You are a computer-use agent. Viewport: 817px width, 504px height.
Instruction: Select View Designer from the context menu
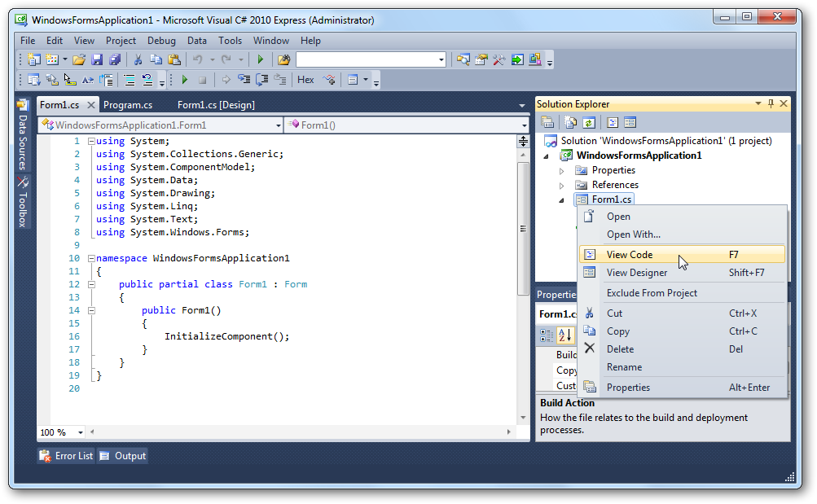click(x=636, y=273)
